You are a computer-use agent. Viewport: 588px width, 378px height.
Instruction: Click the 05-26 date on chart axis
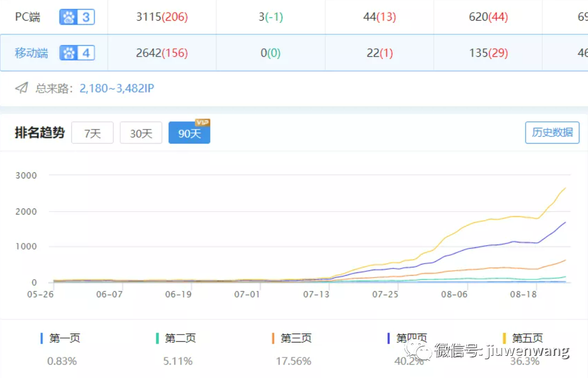pyautogui.click(x=40, y=295)
